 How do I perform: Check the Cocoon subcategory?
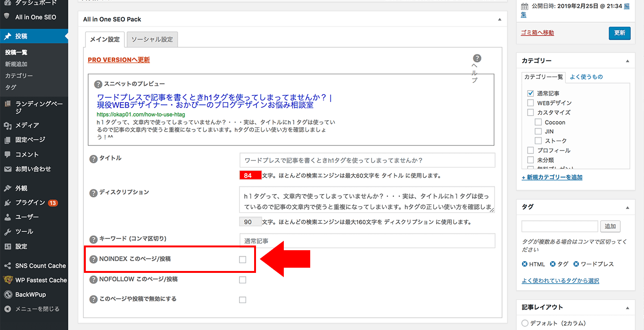coord(538,122)
